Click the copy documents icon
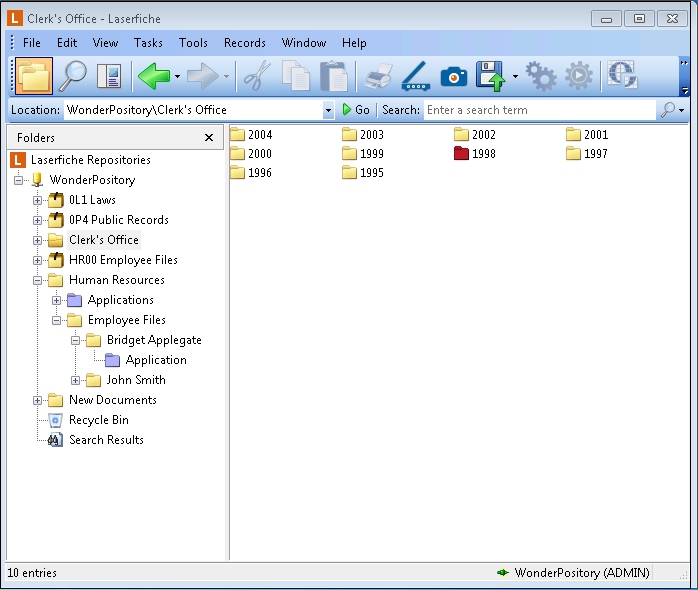The width and height of the screenshot is (698, 590). tap(296, 76)
